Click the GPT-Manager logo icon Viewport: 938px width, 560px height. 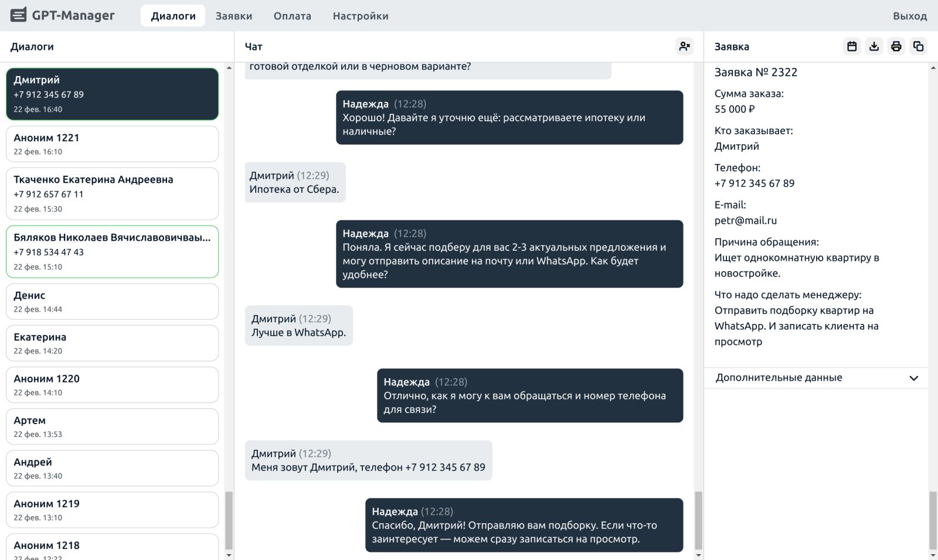point(18,15)
